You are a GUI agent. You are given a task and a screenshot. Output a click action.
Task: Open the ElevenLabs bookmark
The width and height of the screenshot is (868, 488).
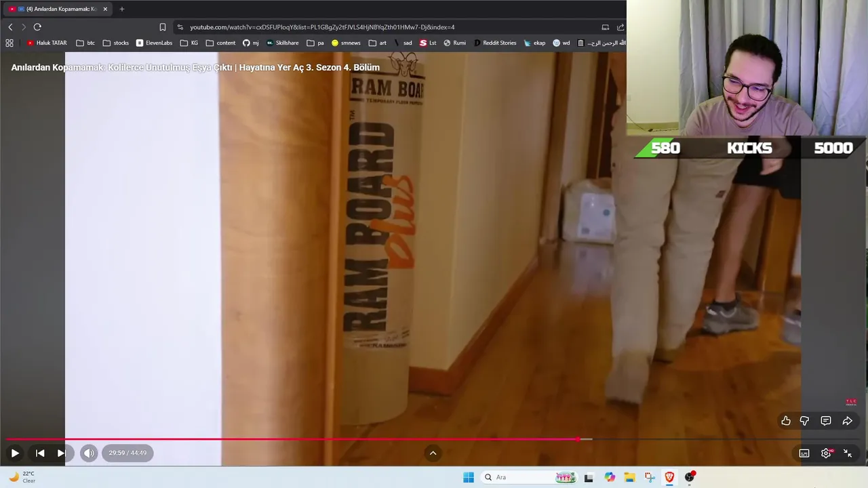coord(154,43)
